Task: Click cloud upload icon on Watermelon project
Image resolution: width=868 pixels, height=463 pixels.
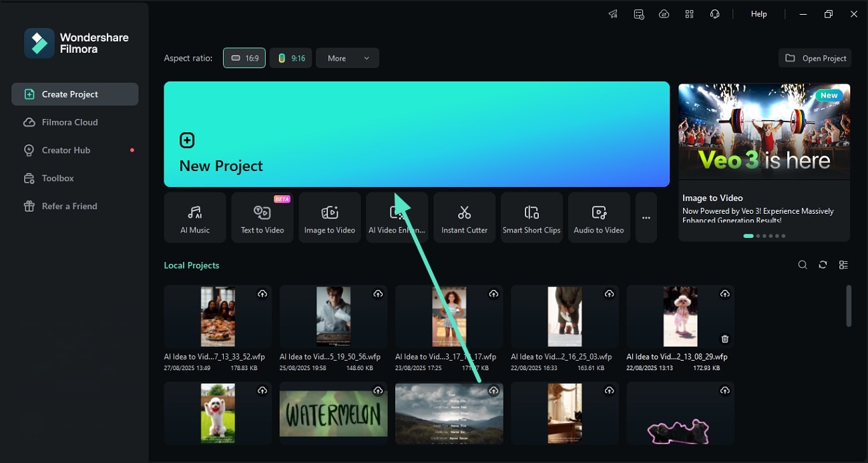Action: tap(378, 390)
